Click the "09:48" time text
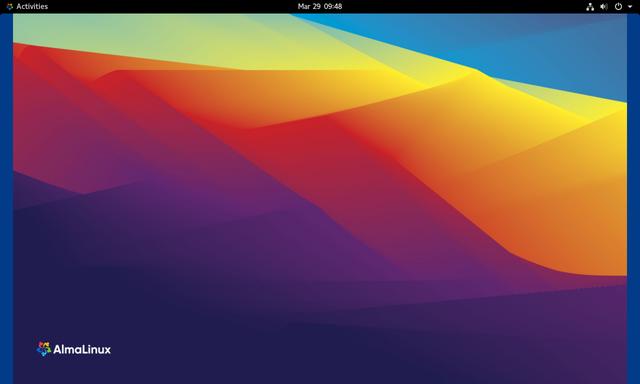 333,7
